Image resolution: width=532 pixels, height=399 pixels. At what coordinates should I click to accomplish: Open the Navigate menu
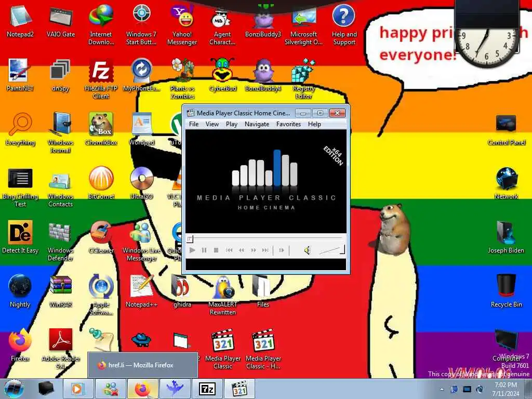tap(257, 124)
